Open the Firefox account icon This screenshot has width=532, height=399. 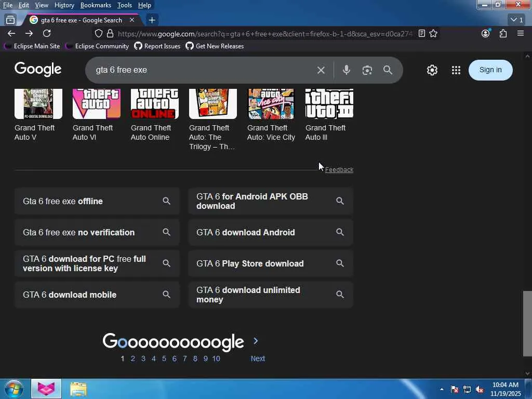tap(486, 33)
